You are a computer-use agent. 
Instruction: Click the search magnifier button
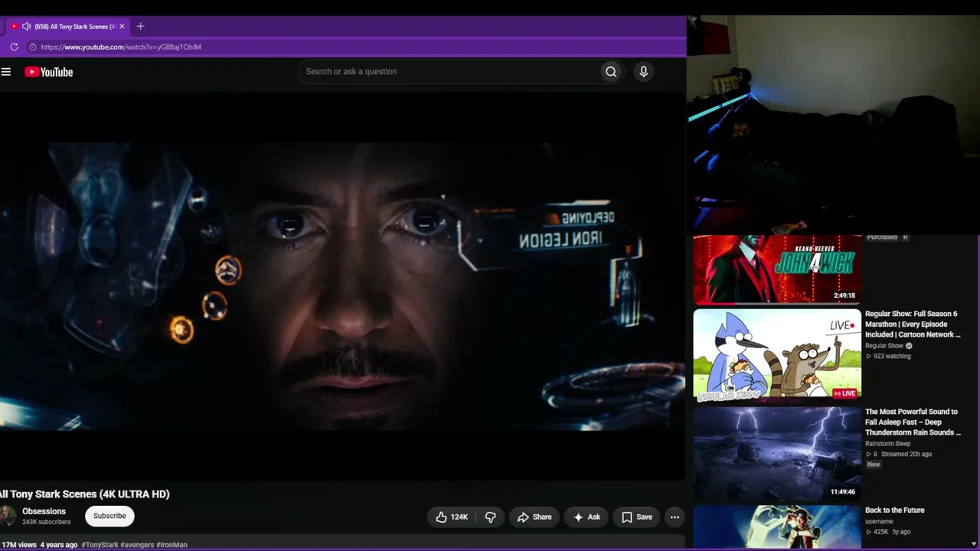tap(611, 72)
